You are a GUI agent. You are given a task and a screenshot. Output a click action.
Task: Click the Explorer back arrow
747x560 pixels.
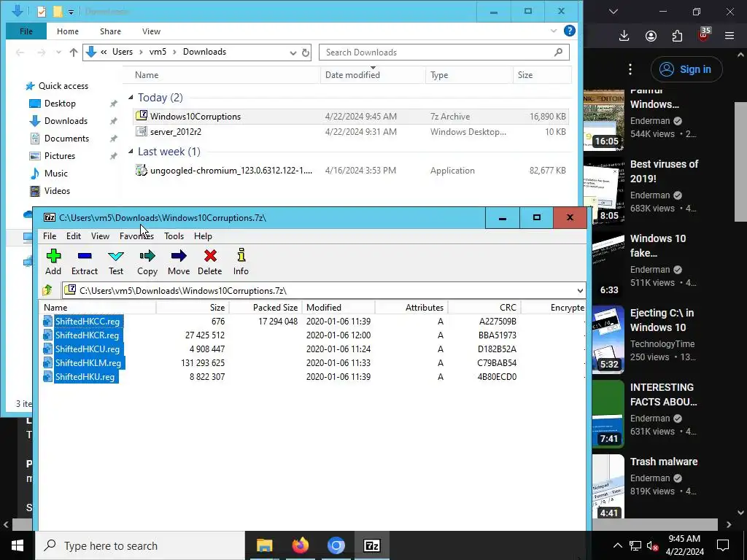[x=20, y=52]
